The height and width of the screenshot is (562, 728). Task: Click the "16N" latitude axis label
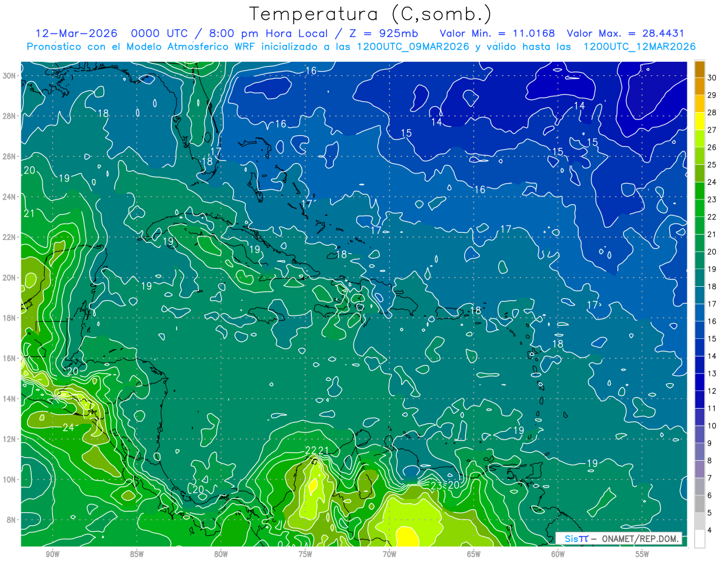9,358
